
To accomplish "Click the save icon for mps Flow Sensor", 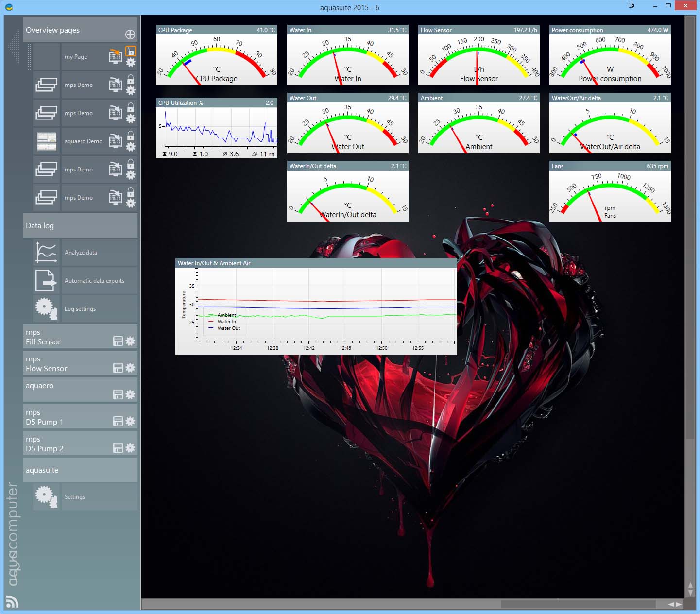I will click(x=118, y=368).
